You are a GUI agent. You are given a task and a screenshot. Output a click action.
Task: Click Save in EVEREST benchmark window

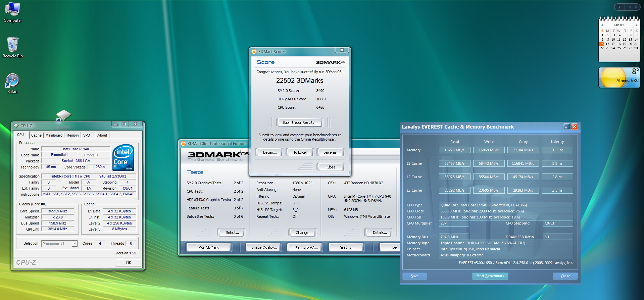pos(414,276)
